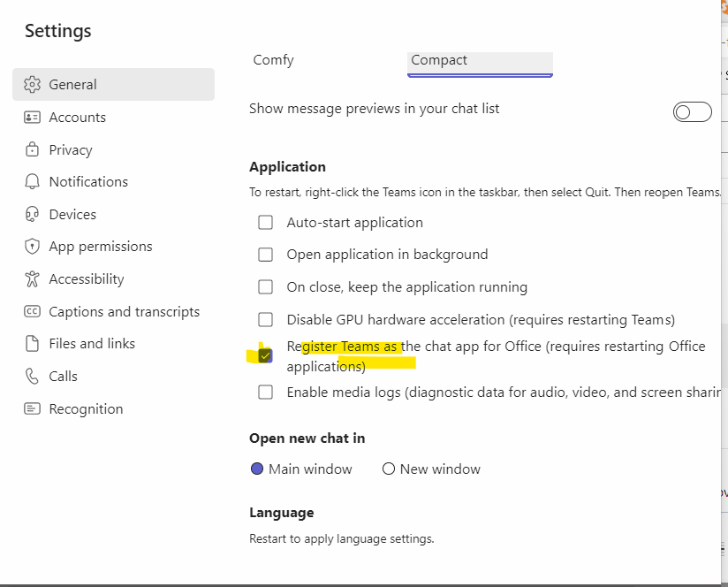Check Open application in background
The height and width of the screenshot is (587, 728).
[265, 254]
